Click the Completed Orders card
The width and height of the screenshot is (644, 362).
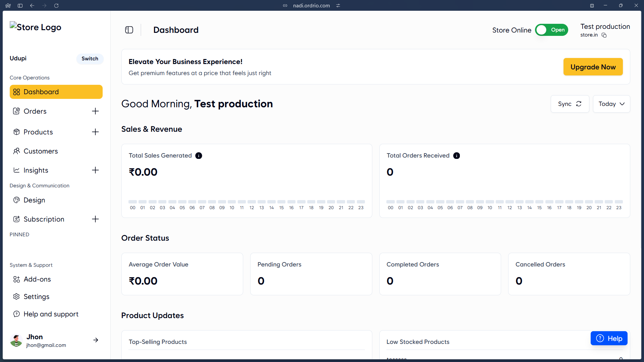440,274
